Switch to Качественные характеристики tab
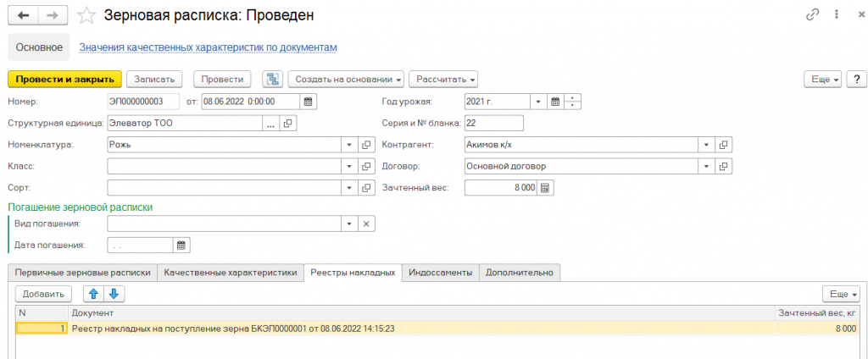Image resolution: width=868 pixels, height=359 pixels. (231, 272)
